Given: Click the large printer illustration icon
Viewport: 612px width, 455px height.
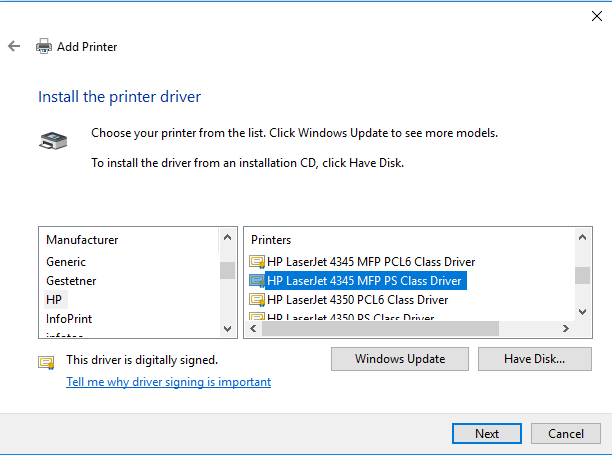Looking at the screenshot, I should tap(53, 140).
